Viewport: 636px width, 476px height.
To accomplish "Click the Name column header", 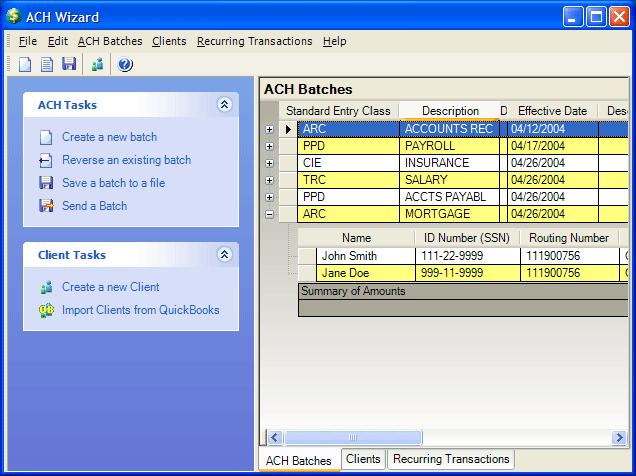I will click(357, 238).
